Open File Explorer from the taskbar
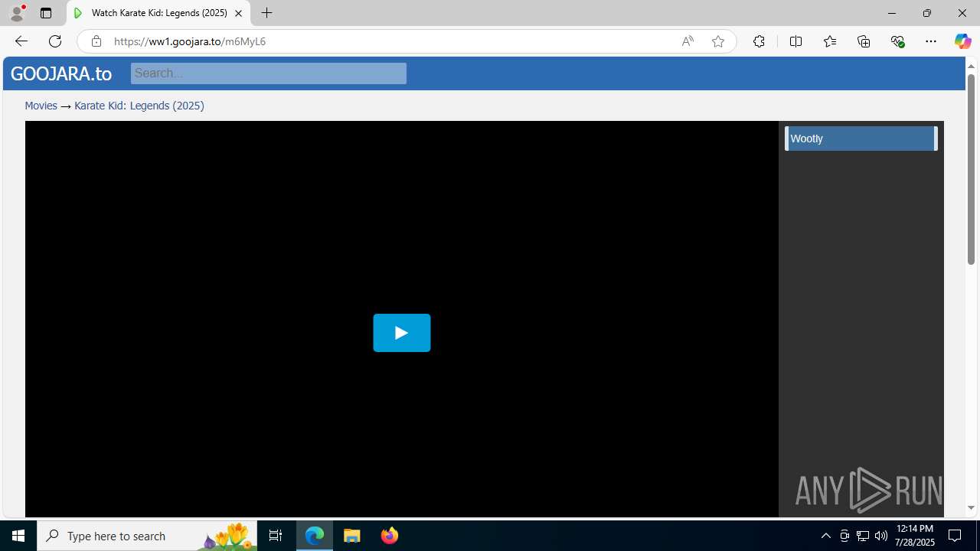980x551 pixels. click(351, 536)
